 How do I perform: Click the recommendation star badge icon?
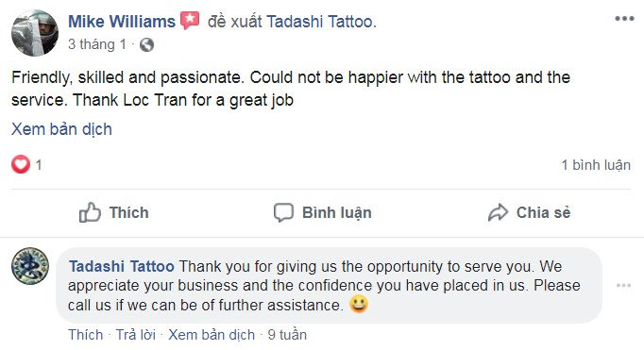(x=190, y=20)
